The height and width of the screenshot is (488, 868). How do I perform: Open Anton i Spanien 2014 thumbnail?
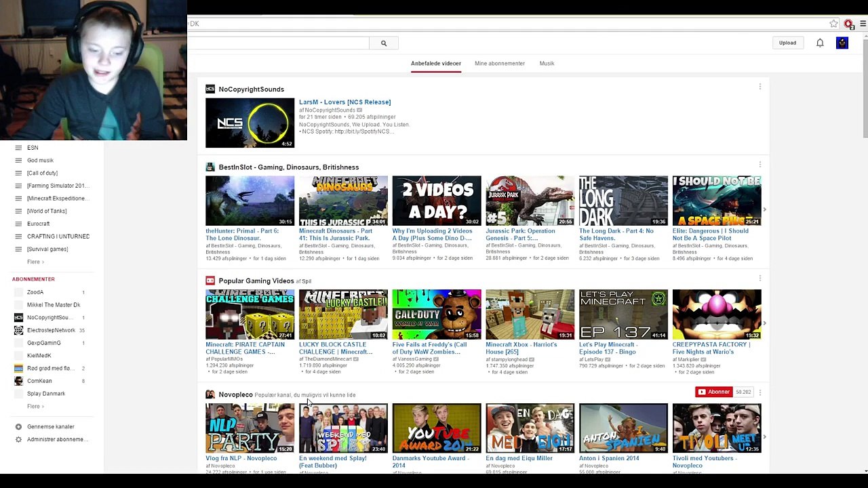623,428
